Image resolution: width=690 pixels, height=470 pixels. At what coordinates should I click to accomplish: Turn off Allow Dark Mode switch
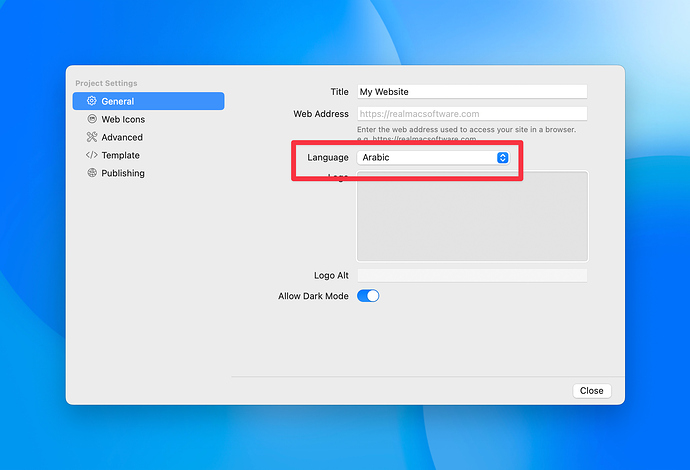(368, 296)
